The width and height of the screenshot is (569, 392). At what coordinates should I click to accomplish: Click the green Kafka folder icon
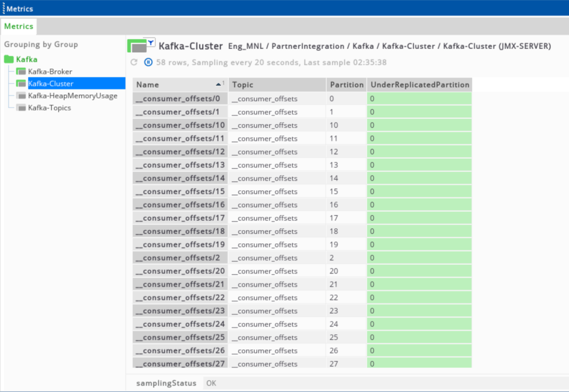click(x=9, y=59)
